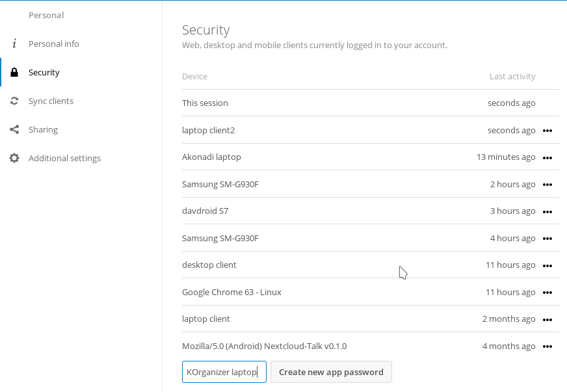This screenshot has height=392, width=567.
Task: Click the three-dot icon for Nextcloud-Talk client
Action: 547,346
